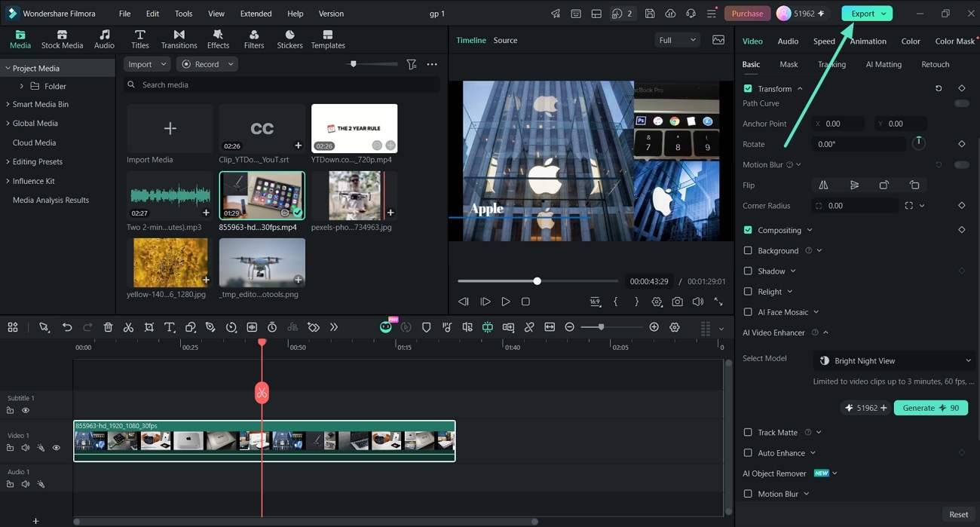
Task: Open the Import dropdown
Action: [147, 65]
